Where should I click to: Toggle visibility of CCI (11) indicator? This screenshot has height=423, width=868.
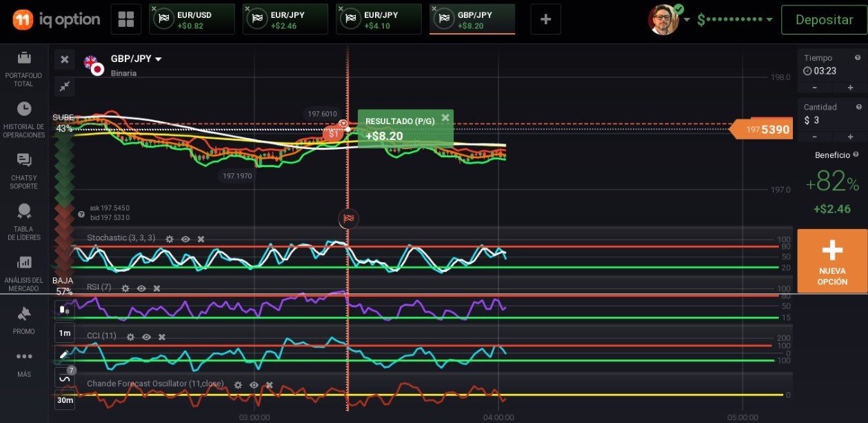pos(146,337)
